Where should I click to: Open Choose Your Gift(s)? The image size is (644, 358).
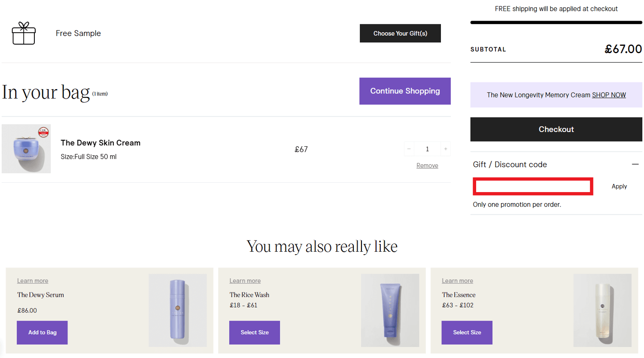tap(400, 33)
